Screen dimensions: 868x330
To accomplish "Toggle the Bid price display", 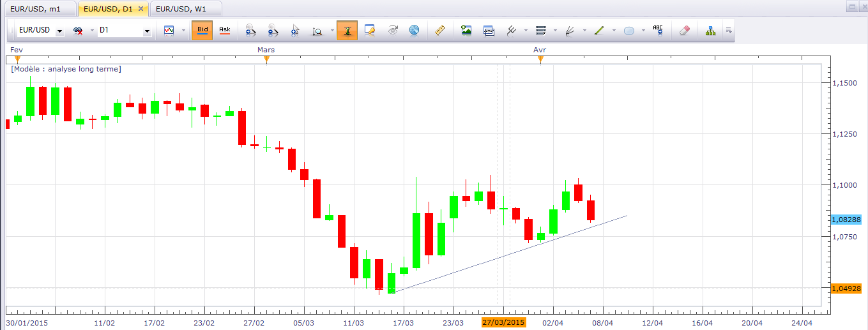I will point(202,30).
